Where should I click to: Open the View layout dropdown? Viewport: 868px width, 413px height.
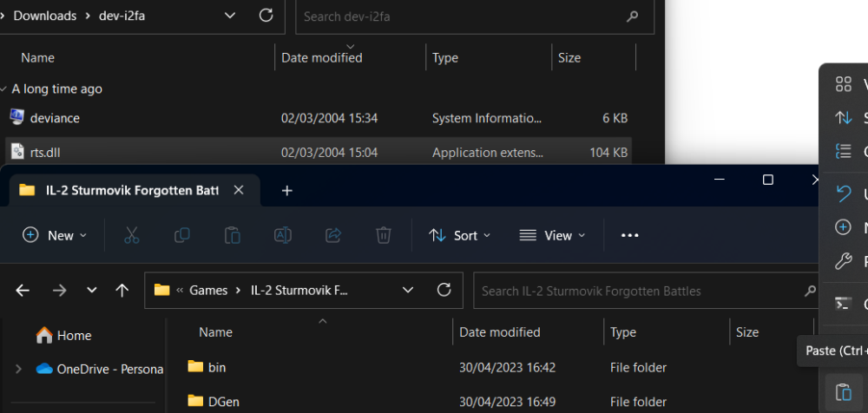552,235
